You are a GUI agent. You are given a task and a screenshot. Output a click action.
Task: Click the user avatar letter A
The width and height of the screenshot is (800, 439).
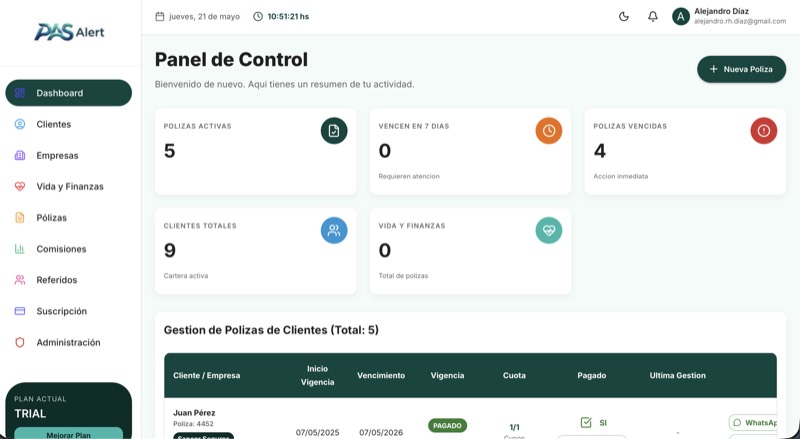[681, 16]
